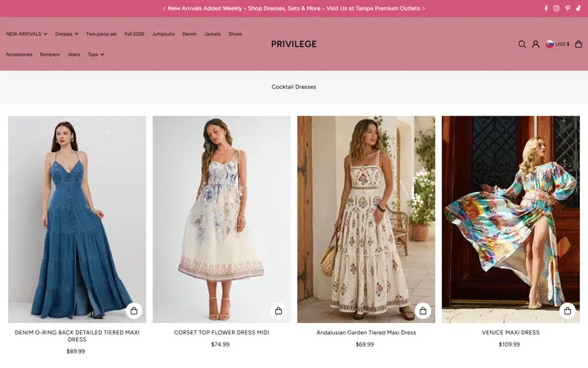This screenshot has height=368, width=588.
Task: Open CORSET TOP FLOWER DRESS MIDI title
Action: coord(221,332)
